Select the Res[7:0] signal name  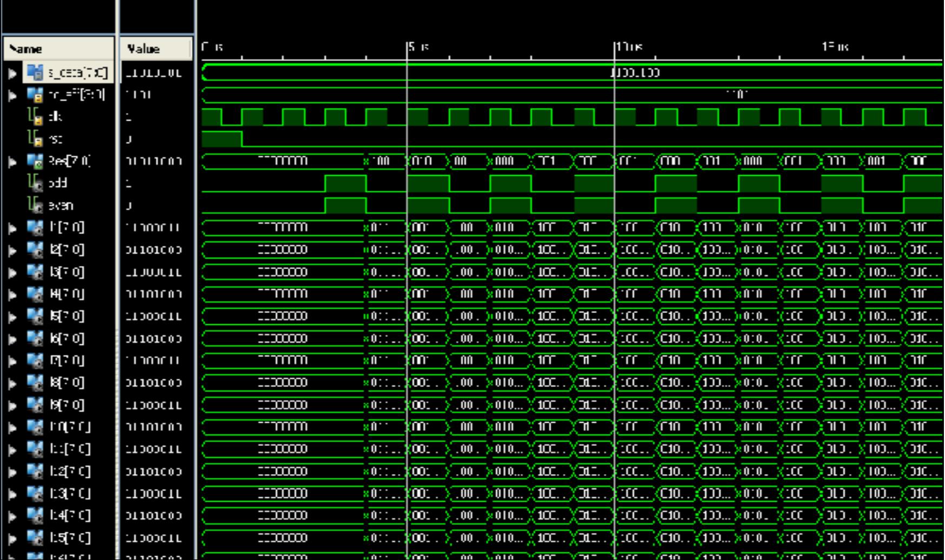pyautogui.click(x=70, y=161)
